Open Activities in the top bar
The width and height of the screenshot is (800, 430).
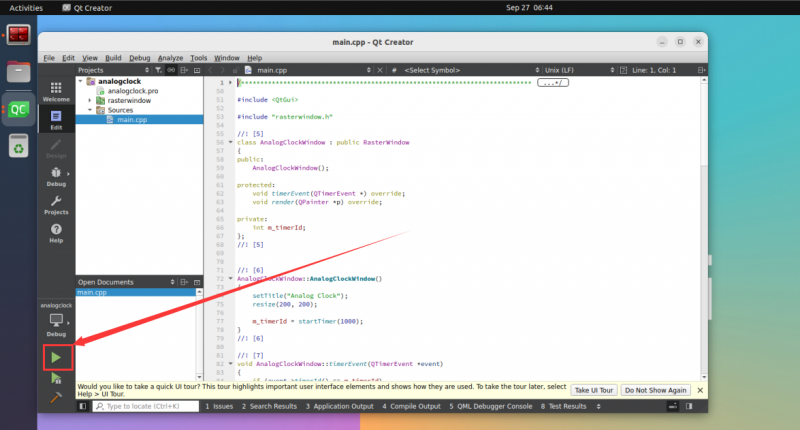26,8
